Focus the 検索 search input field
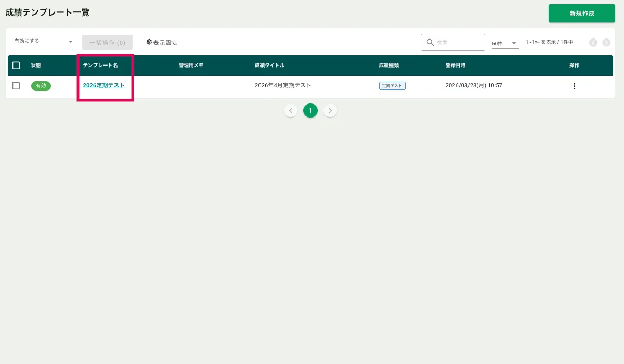Viewport: 624px width, 364px height. [459, 43]
